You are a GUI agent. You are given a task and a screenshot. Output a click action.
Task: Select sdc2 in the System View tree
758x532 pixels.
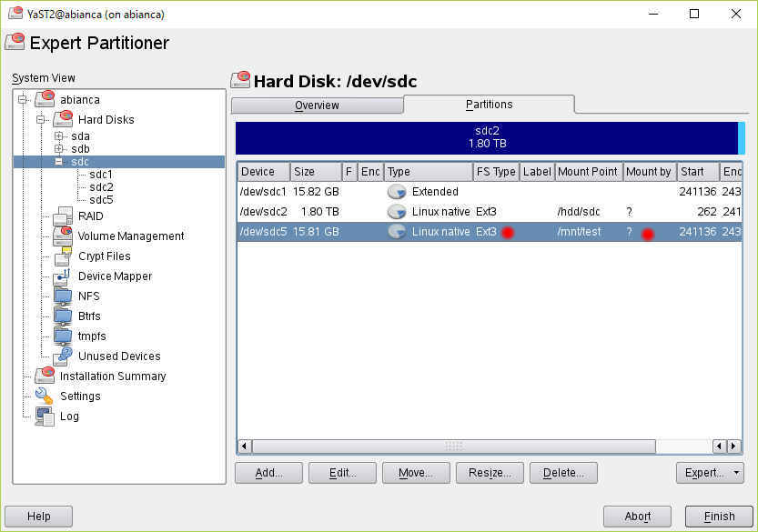101,187
